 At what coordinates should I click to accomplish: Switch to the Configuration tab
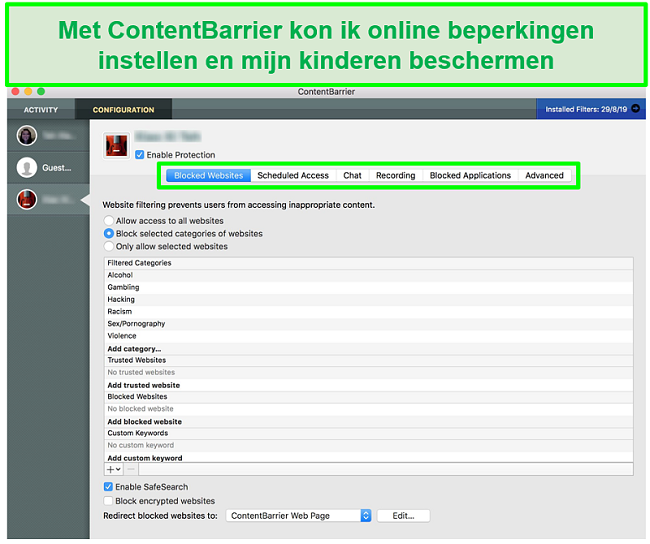point(124,110)
